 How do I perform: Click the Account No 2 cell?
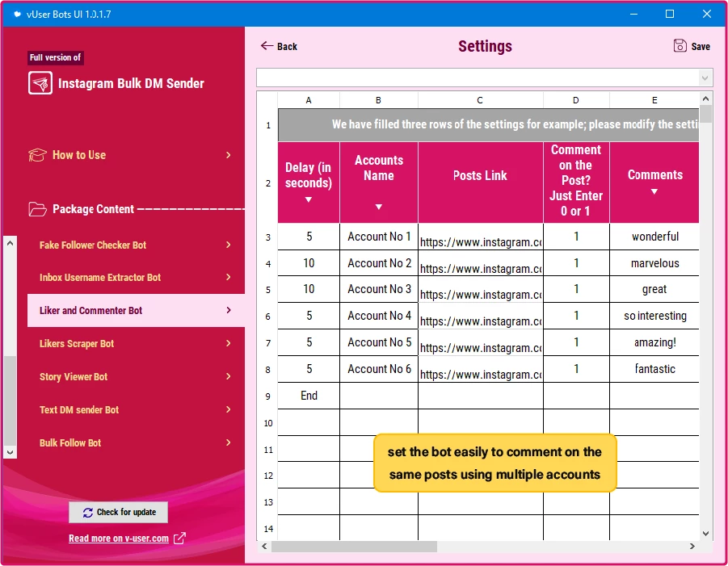coord(379,263)
